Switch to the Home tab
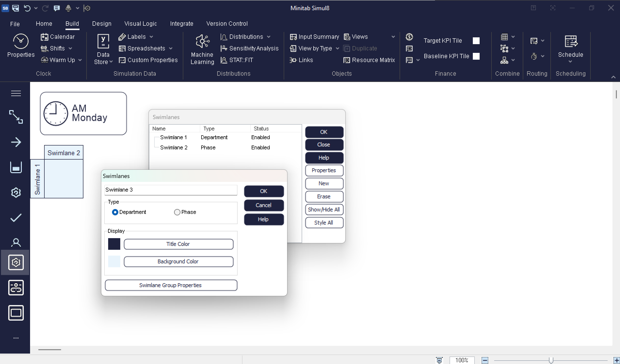 coord(44,24)
